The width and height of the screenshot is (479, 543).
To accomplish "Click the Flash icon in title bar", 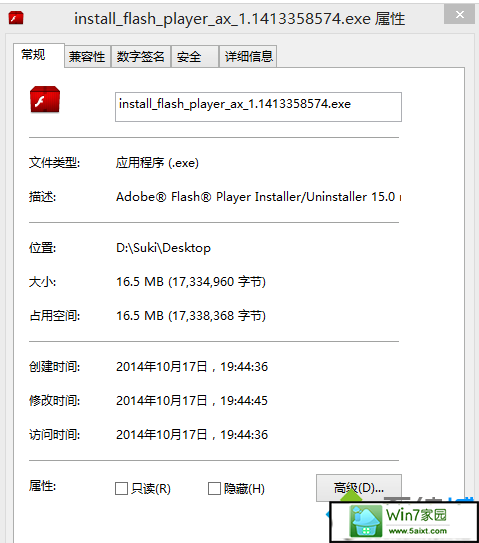I will [x=16, y=18].
